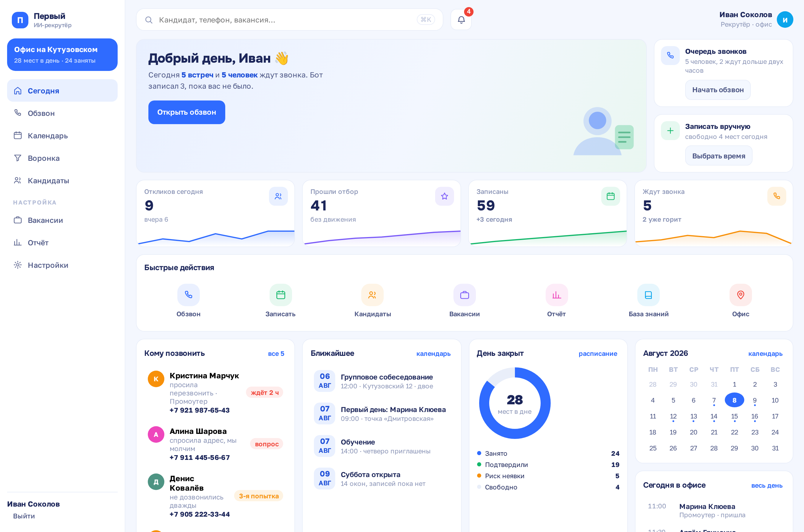Image resolution: width=804 pixels, height=532 pixels.
Task: Select August 8 in the calendar
Action: tap(734, 400)
